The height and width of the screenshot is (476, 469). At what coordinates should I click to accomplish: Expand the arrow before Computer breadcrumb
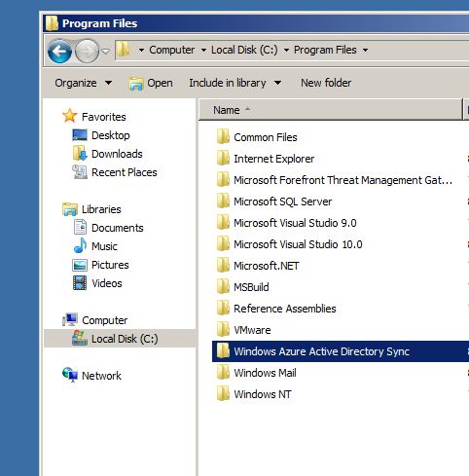pyautogui.click(x=141, y=50)
